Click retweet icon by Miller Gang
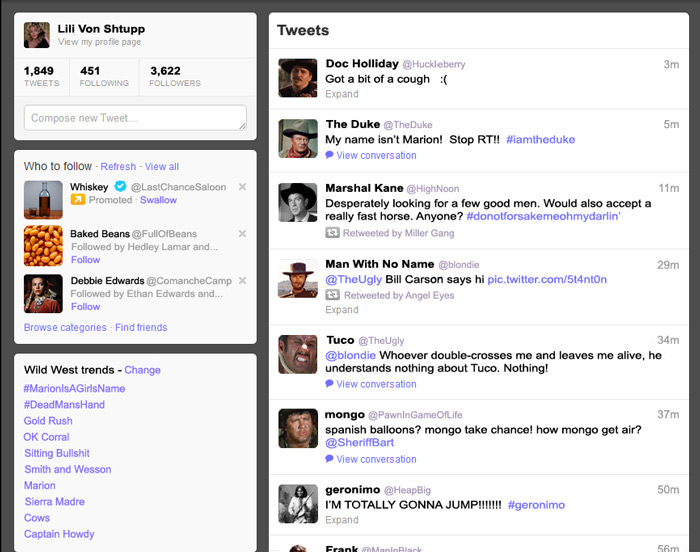The image size is (700, 552). [x=332, y=233]
